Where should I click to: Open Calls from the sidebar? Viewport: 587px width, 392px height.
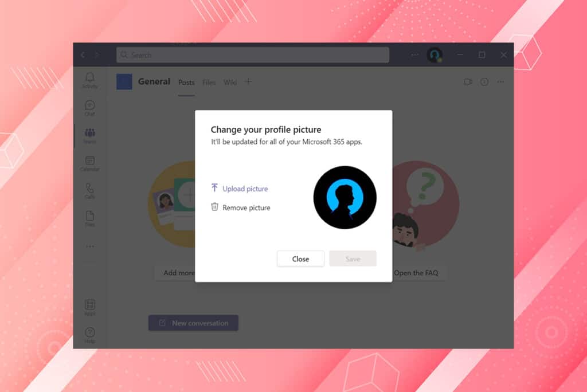click(x=90, y=191)
